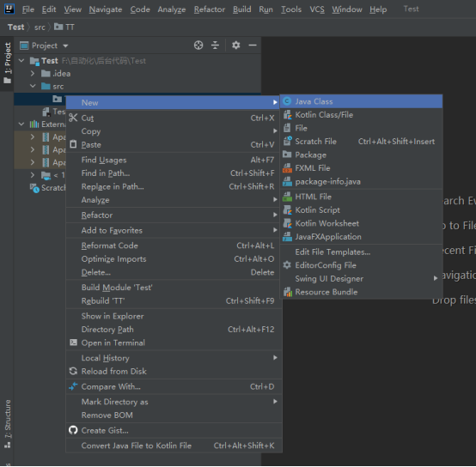The image size is (476, 467).
Task: Click the GitHub icon beside Create Gist
Action: click(x=73, y=430)
